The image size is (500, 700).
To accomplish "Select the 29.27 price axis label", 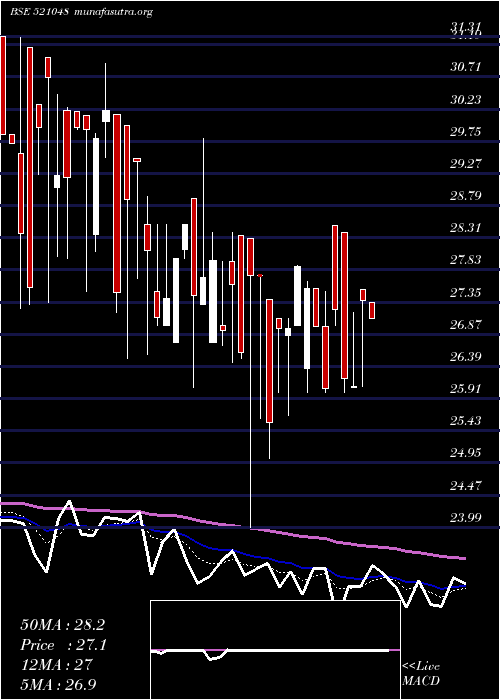I will [x=466, y=164].
